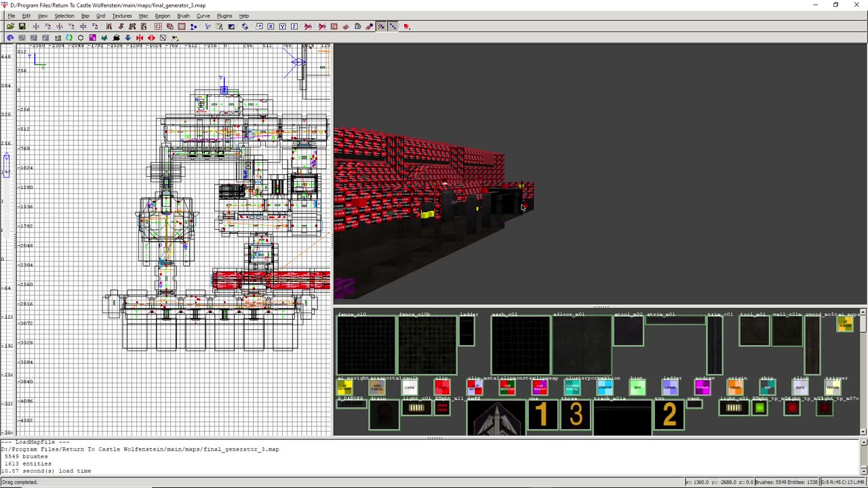Rotate selection around the Z axis
The width and height of the screenshot is (868, 488).
pyautogui.click(x=94, y=26)
